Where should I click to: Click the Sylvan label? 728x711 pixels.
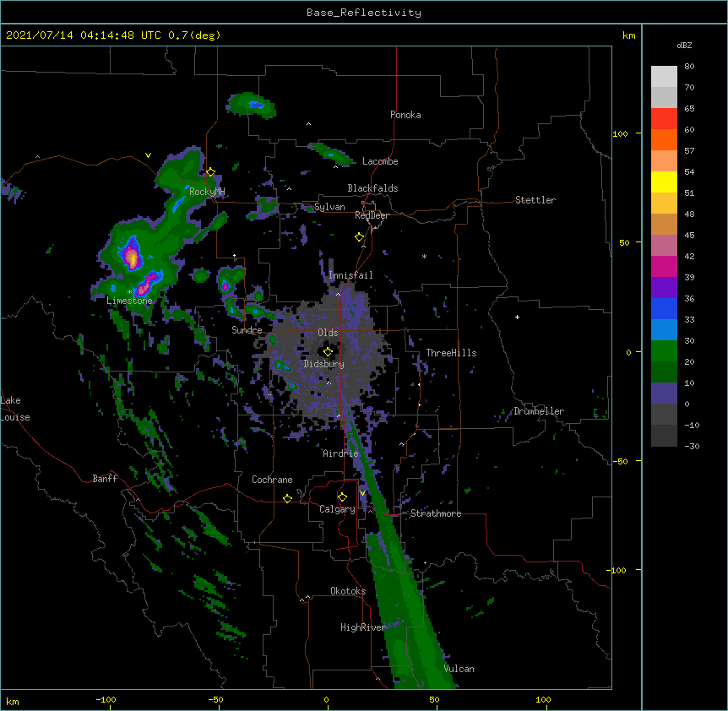pyautogui.click(x=329, y=207)
